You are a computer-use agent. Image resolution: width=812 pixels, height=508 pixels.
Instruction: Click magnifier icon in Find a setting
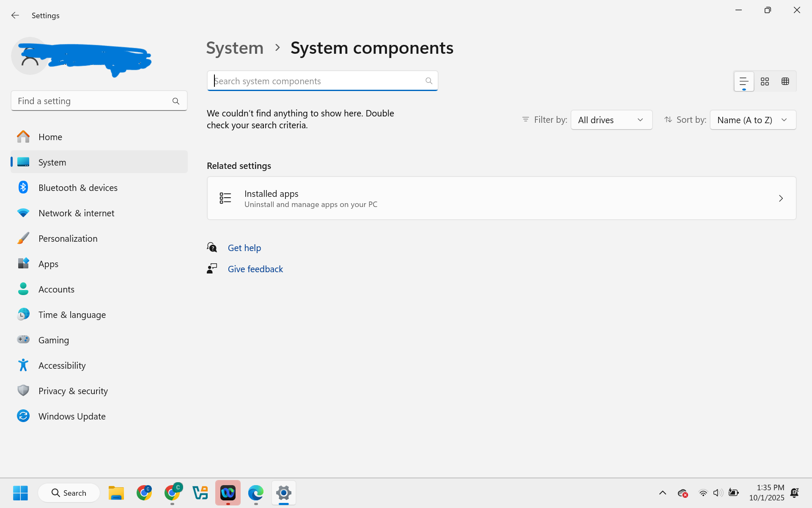pyautogui.click(x=176, y=101)
